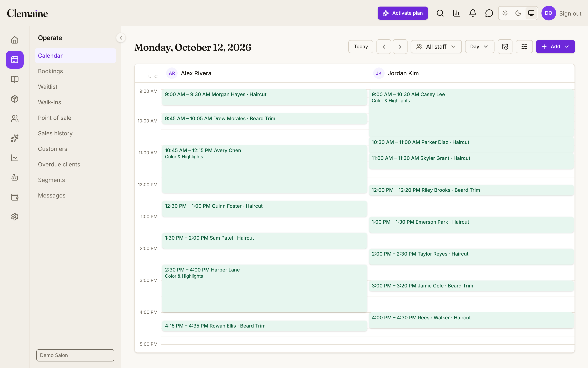The image size is (588, 368).
Task: Open the search icon in header
Action: [x=440, y=13]
